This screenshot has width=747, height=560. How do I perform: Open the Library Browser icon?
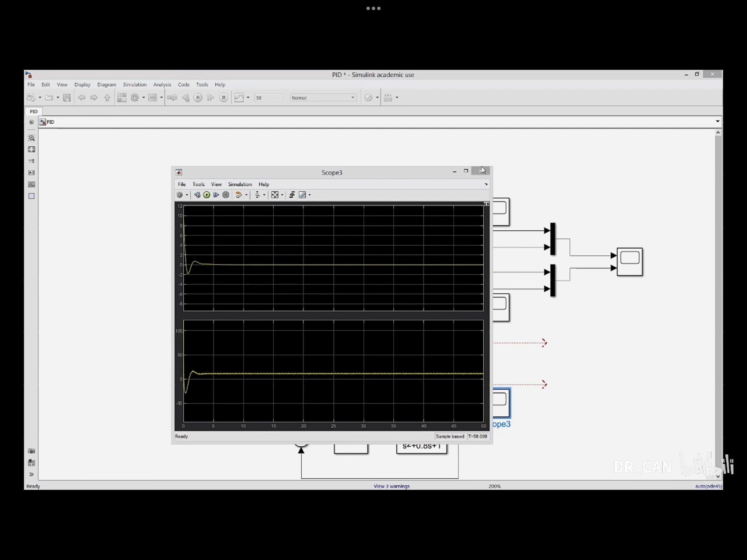[122, 98]
